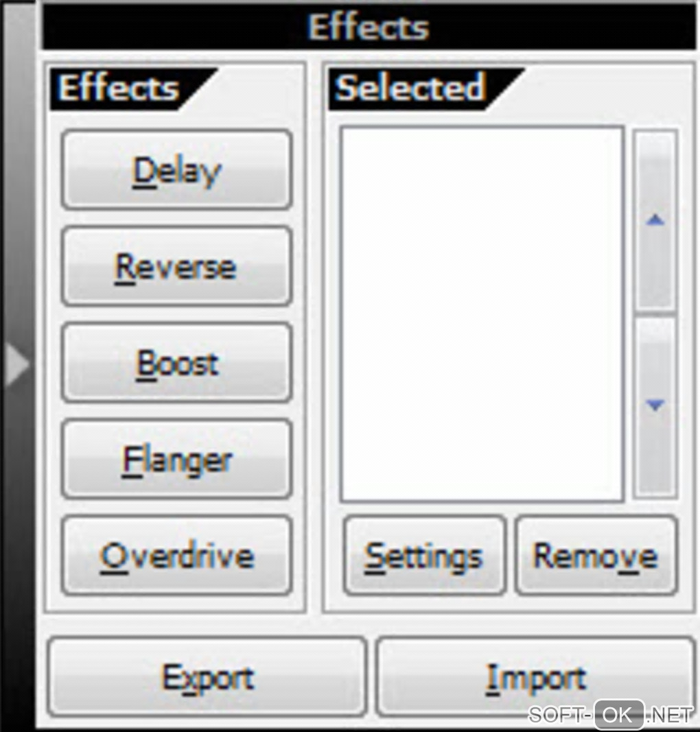Screen dimensions: 700x732
Task: Add the Overdrive effect
Action: (x=177, y=556)
